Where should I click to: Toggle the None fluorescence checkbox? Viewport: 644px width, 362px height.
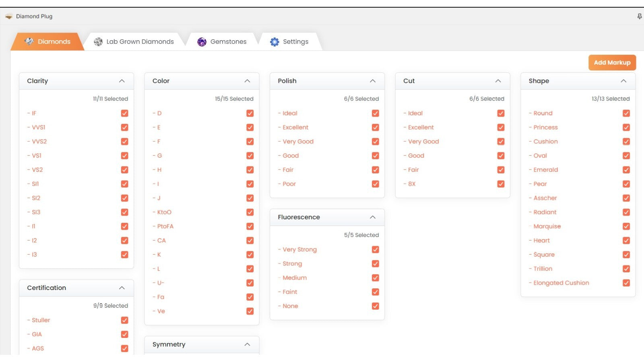coord(376,306)
